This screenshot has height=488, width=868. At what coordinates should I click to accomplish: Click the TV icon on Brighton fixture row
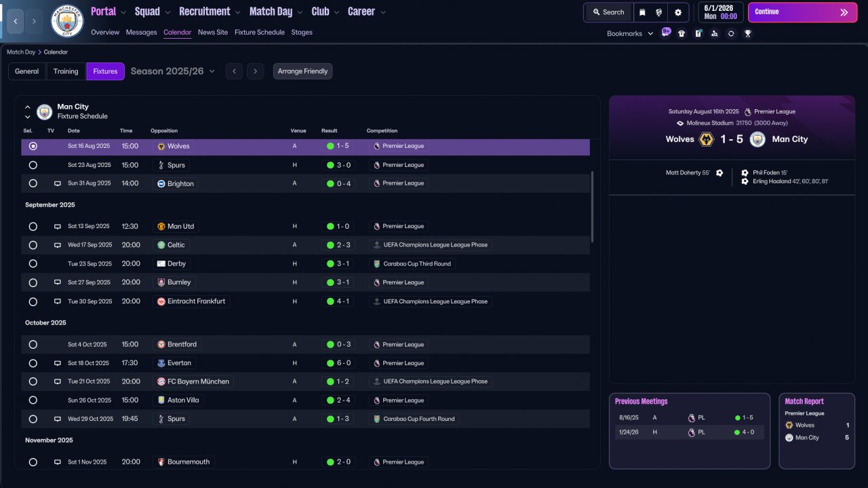pyautogui.click(x=58, y=183)
